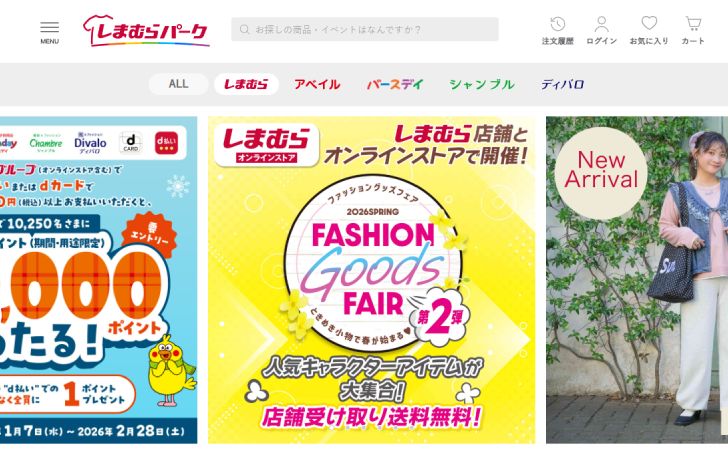Select the ALL brand tab

(x=178, y=84)
